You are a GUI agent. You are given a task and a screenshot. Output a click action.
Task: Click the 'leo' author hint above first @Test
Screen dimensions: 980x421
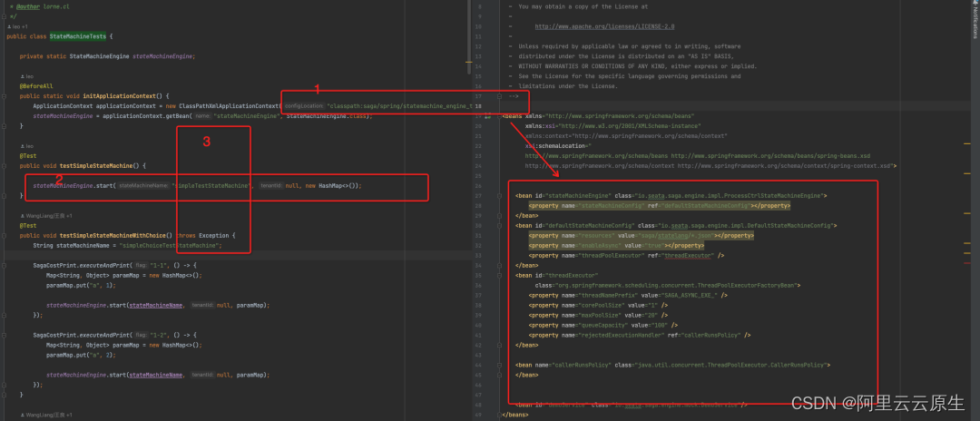[x=26, y=146]
